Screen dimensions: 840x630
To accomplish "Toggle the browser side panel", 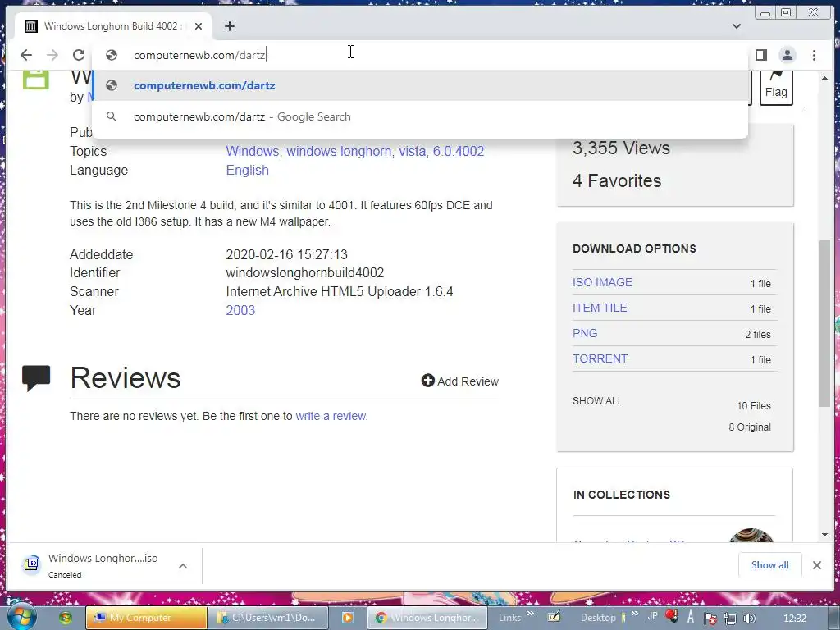I will click(x=760, y=55).
